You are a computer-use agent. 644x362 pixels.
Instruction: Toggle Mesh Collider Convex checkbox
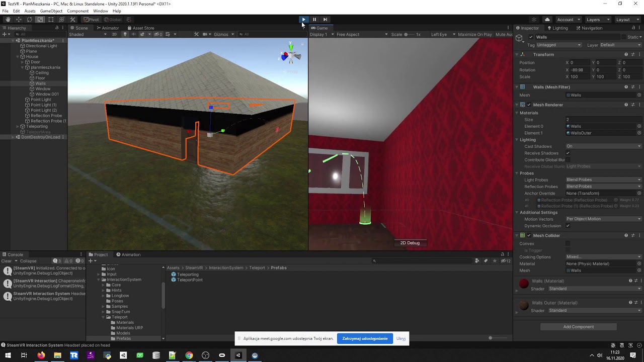(x=568, y=243)
